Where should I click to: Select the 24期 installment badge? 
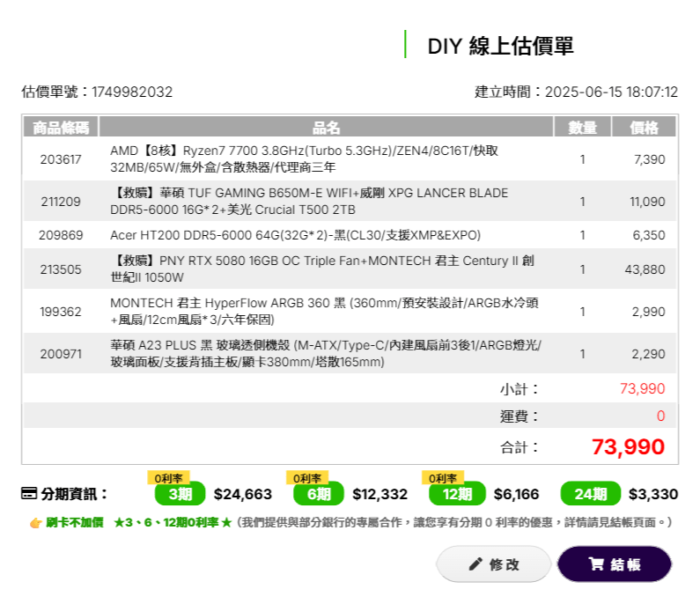[591, 494]
